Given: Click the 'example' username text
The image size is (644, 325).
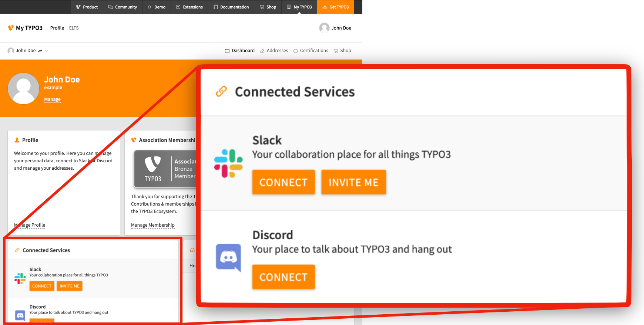Looking at the screenshot, I should point(53,88).
